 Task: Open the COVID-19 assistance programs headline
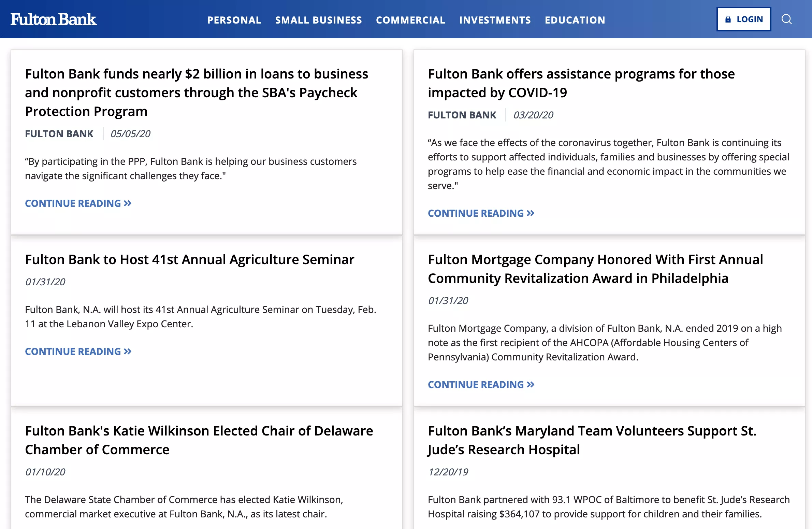tap(581, 83)
